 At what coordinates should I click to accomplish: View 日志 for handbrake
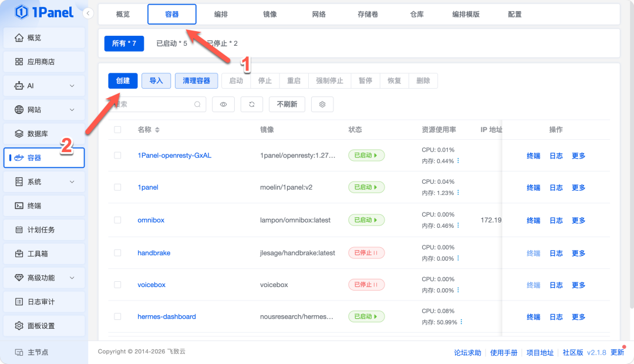(556, 253)
